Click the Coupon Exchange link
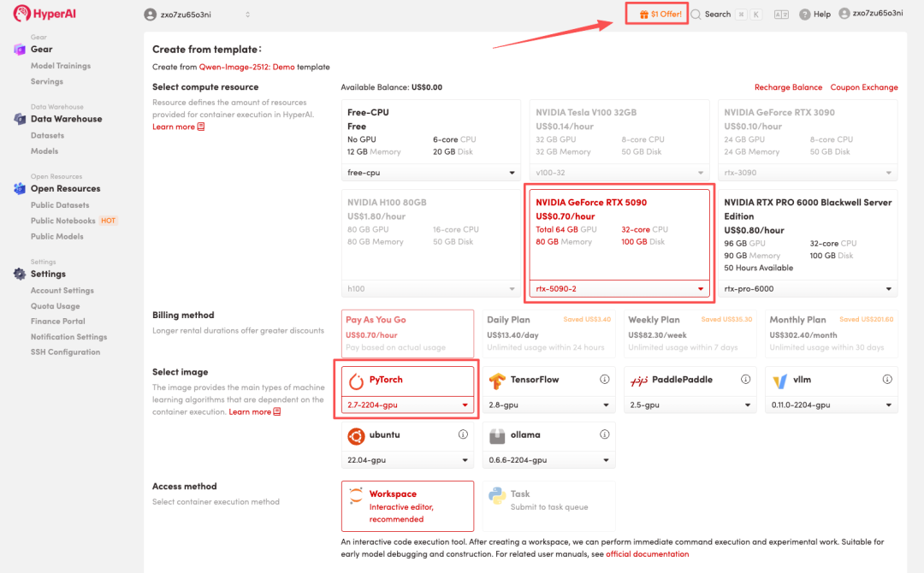 click(x=864, y=87)
